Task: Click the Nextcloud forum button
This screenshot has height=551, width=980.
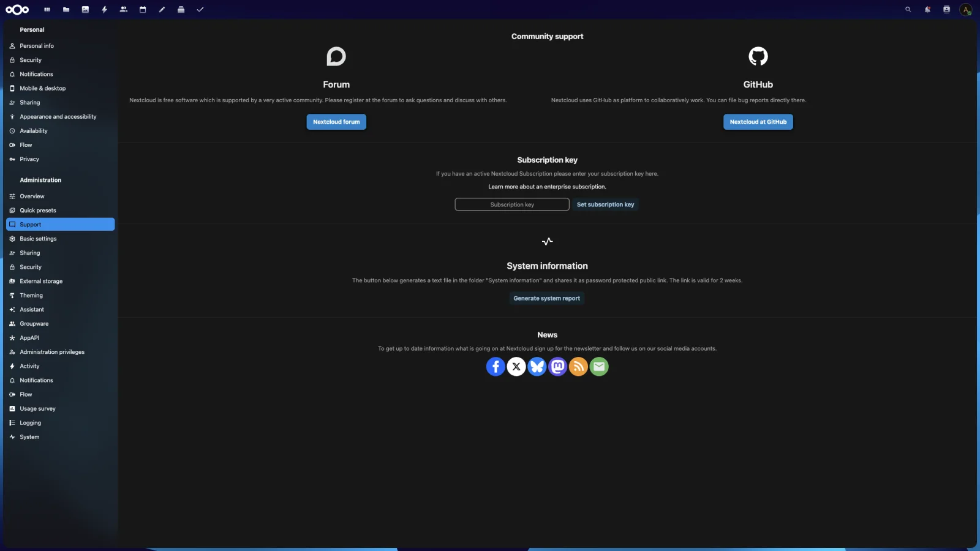Action: [336, 122]
